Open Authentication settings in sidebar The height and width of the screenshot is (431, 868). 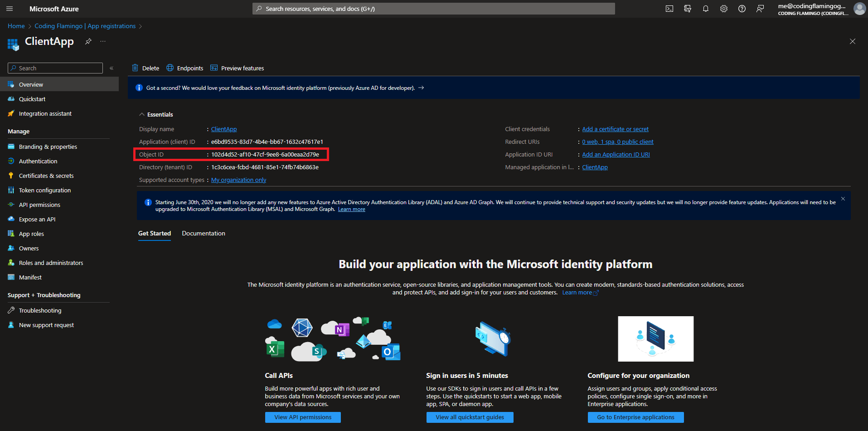click(37, 161)
